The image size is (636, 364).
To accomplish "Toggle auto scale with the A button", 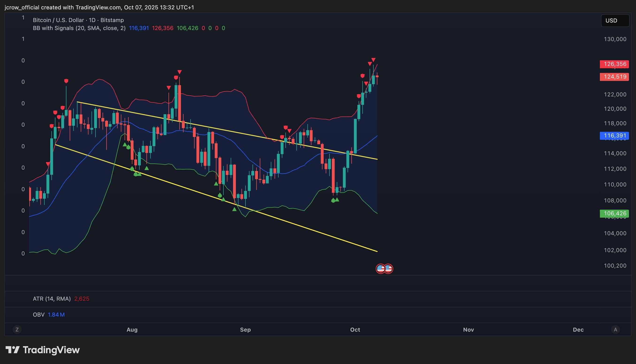I will coord(615,330).
